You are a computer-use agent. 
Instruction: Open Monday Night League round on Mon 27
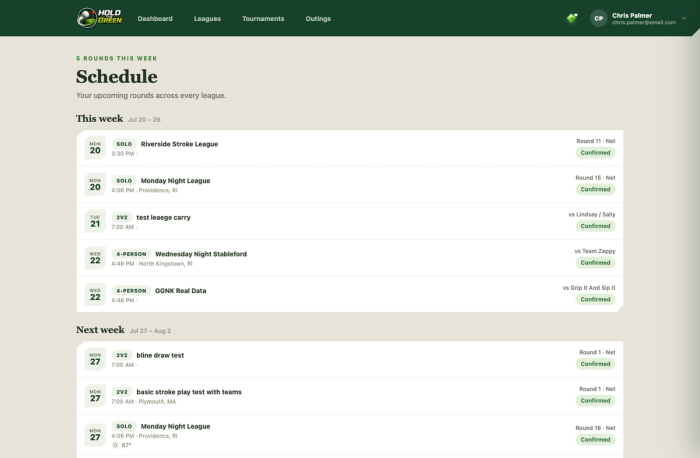tap(350, 435)
